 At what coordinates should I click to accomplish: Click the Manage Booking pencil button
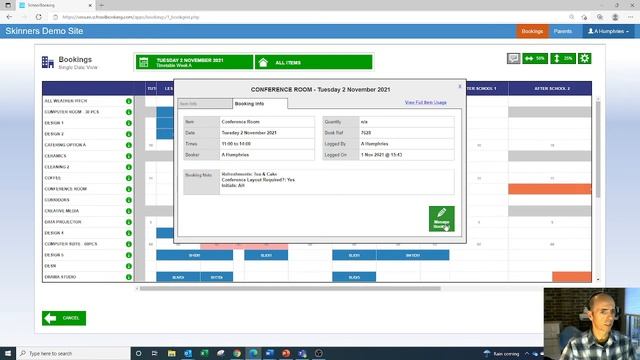[x=442, y=219]
